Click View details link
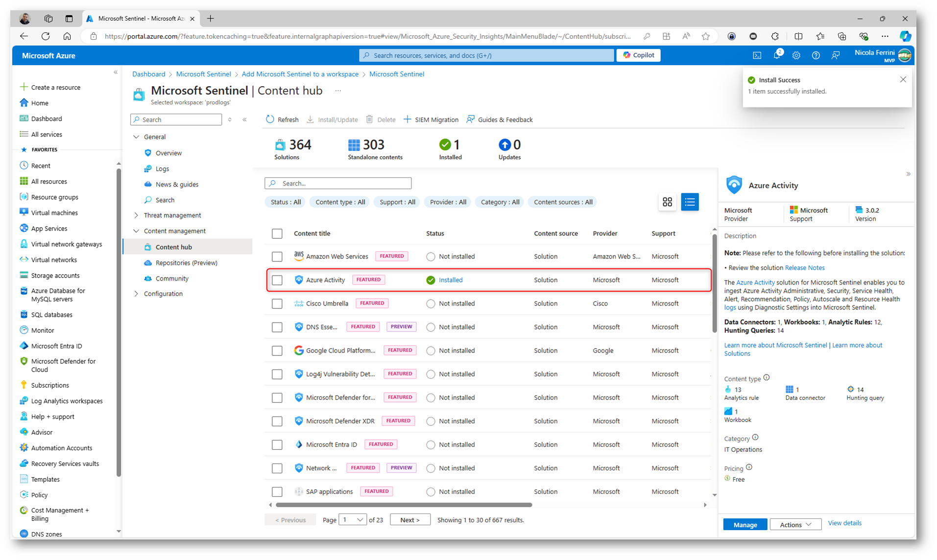Viewport: 937px width, 560px height. (x=844, y=523)
